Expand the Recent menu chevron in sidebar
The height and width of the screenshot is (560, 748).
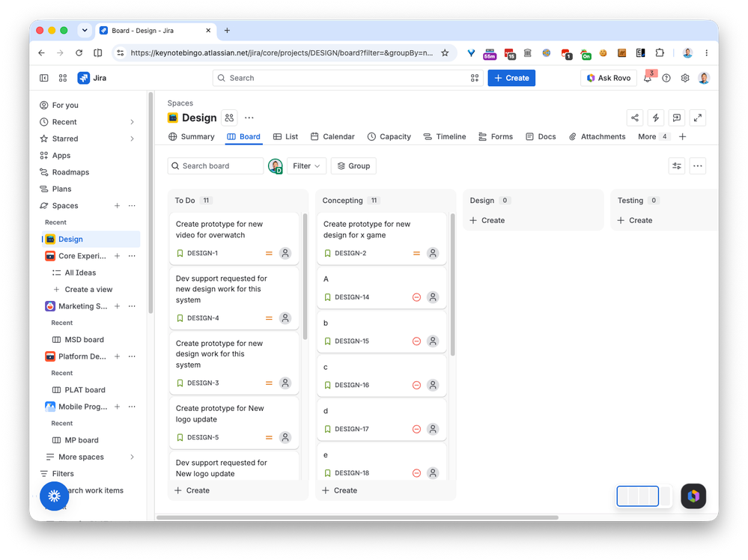coord(132,122)
